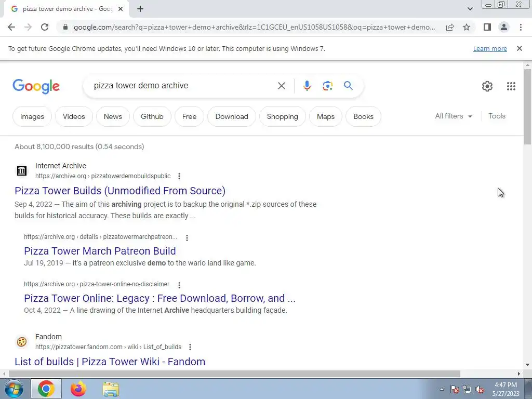Go back using the browser back arrow

(11, 27)
